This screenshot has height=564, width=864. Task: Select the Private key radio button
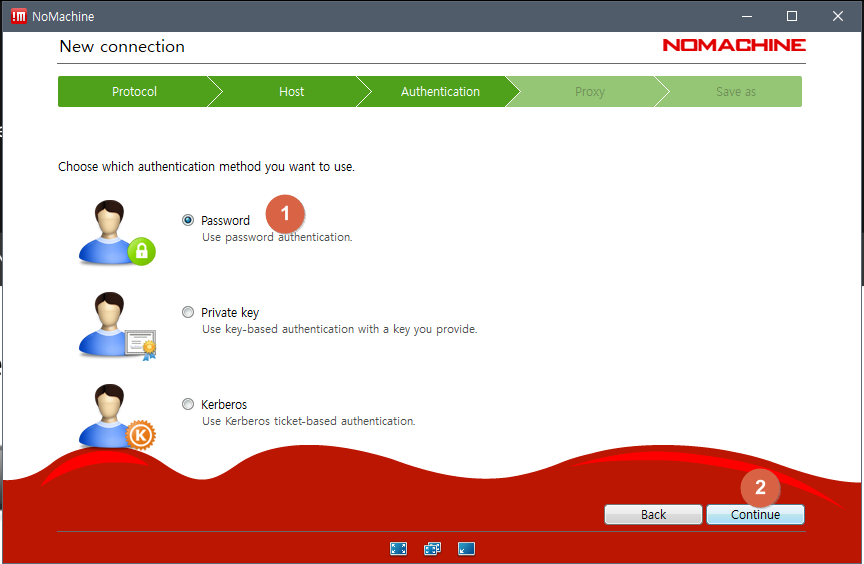click(x=188, y=312)
